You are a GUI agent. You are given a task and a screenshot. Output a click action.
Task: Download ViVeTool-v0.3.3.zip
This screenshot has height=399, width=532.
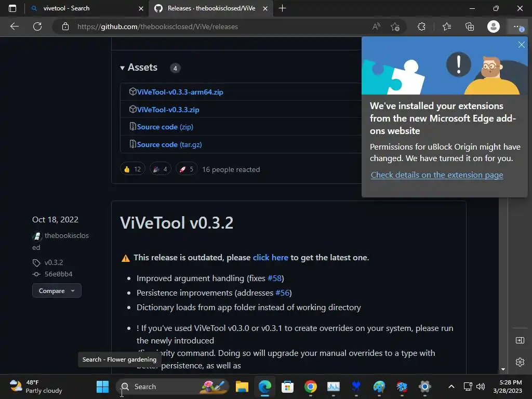tap(168, 110)
